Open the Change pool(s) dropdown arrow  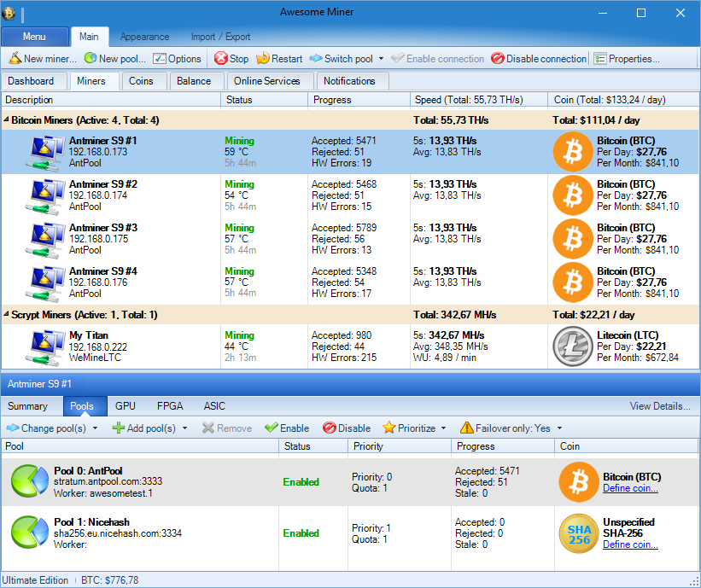point(95,428)
